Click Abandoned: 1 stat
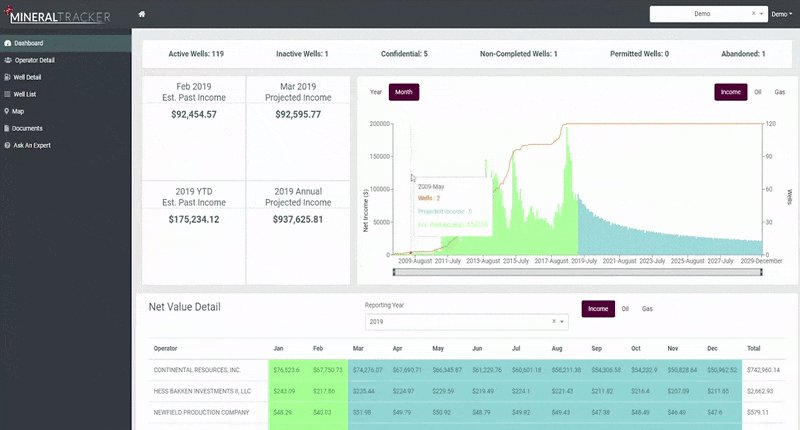 743,54
